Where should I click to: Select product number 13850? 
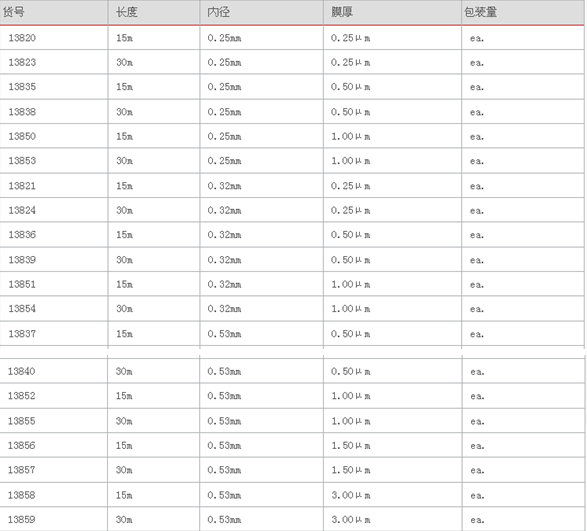click(x=22, y=136)
